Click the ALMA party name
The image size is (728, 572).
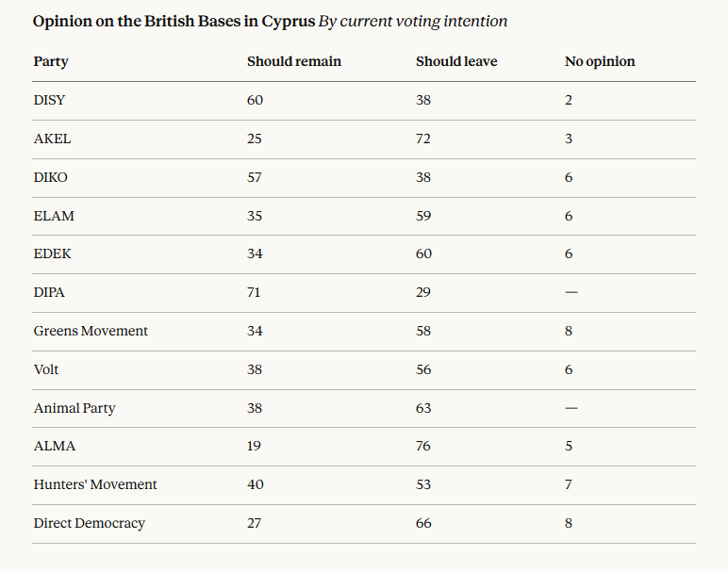coord(54,446)
